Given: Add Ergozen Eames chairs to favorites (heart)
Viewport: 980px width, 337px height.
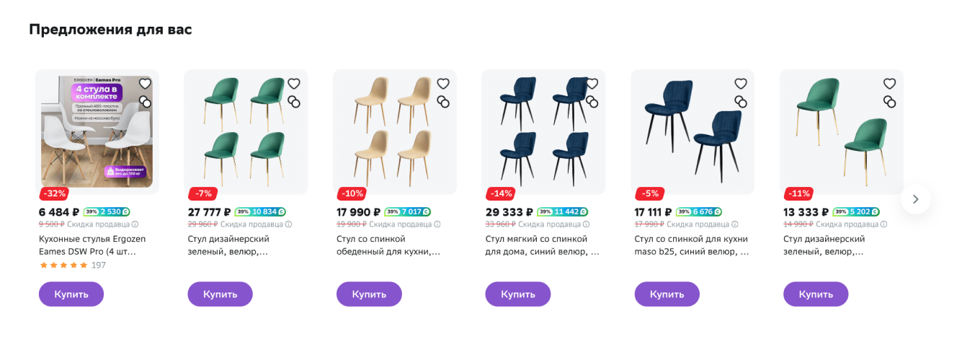Looking at the screenshot, I should 145,84.
